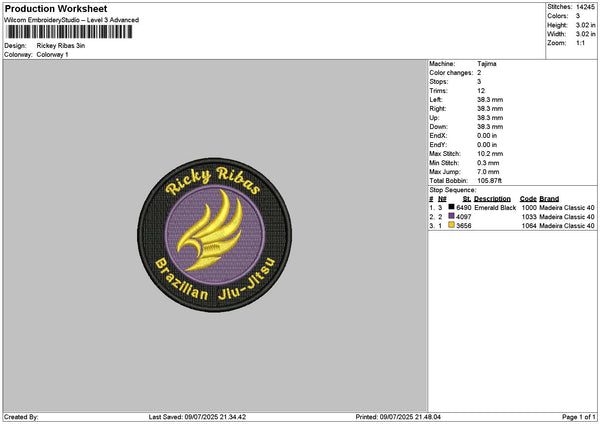Screen dimensions: 600x424
Task: Click the Max Stitch value 10.2 mm
Action: 490,154
